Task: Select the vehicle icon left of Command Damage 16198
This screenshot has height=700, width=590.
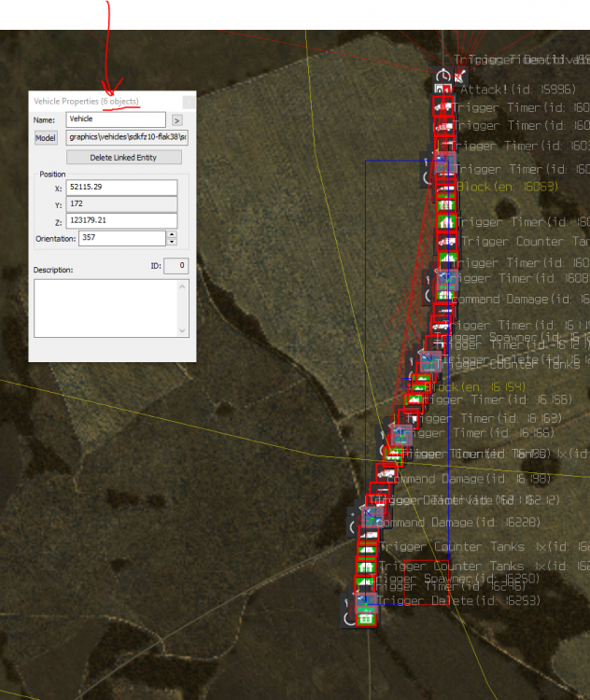Action: (x=386, y=473)
